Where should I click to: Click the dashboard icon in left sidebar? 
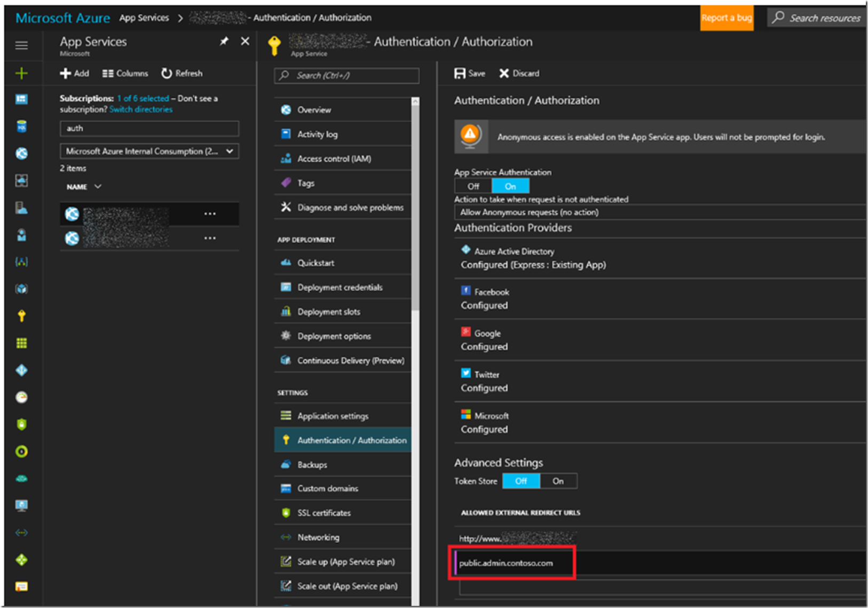pos(21,99)
